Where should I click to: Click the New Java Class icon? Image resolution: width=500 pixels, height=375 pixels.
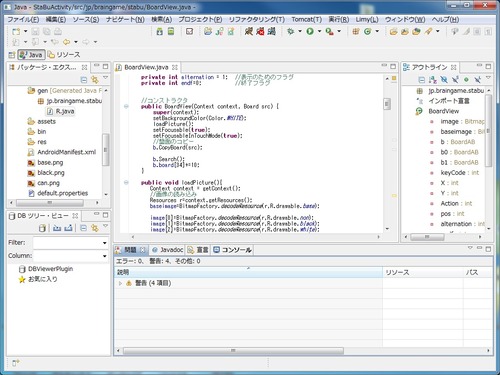[368, 31]
